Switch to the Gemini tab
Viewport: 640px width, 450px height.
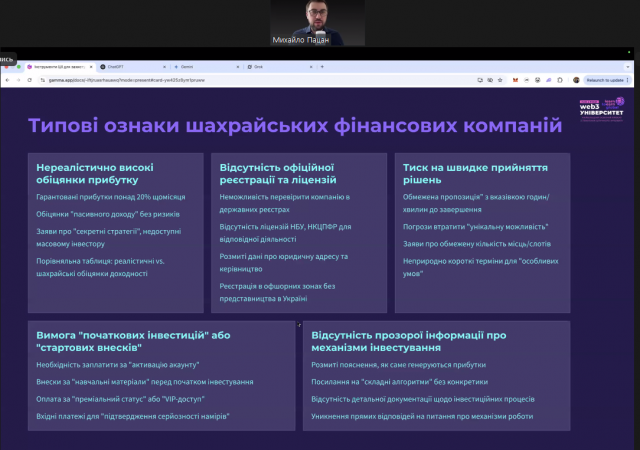pos(206,67)
